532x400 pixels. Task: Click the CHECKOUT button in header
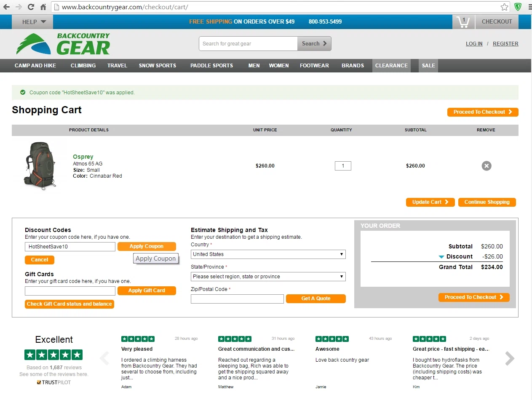click(497, 22)
